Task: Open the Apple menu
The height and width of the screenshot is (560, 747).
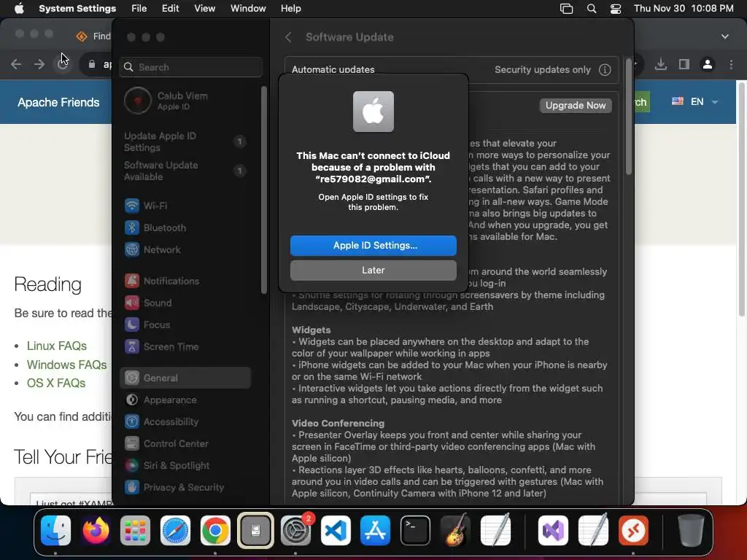Action: click(19, 9)
